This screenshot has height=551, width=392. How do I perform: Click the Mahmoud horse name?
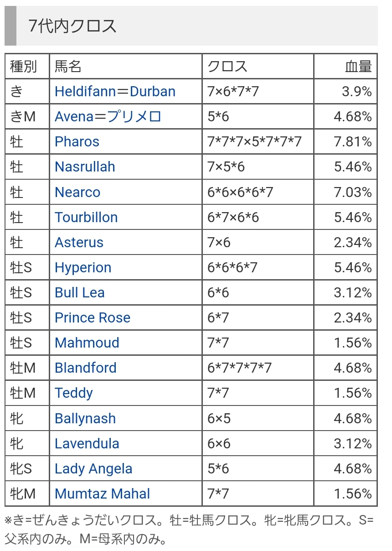point(87,343)
